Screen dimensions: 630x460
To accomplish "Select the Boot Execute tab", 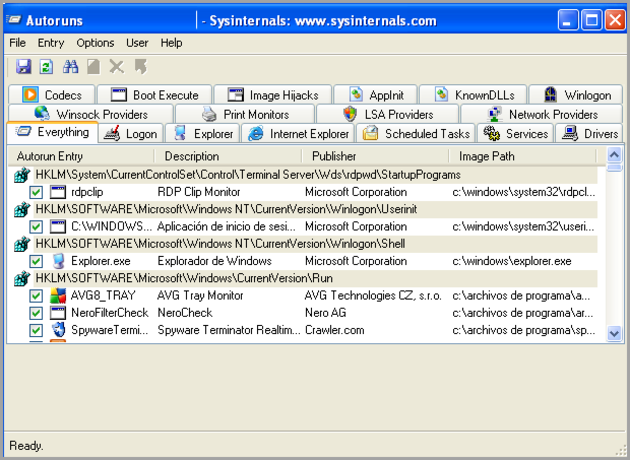I will click(155, 95).
